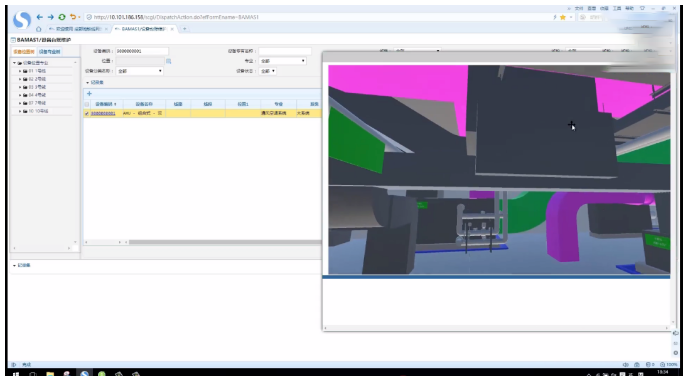Expand the 07 7号线 tree node

pyautogui.click(x=20, y=103)
